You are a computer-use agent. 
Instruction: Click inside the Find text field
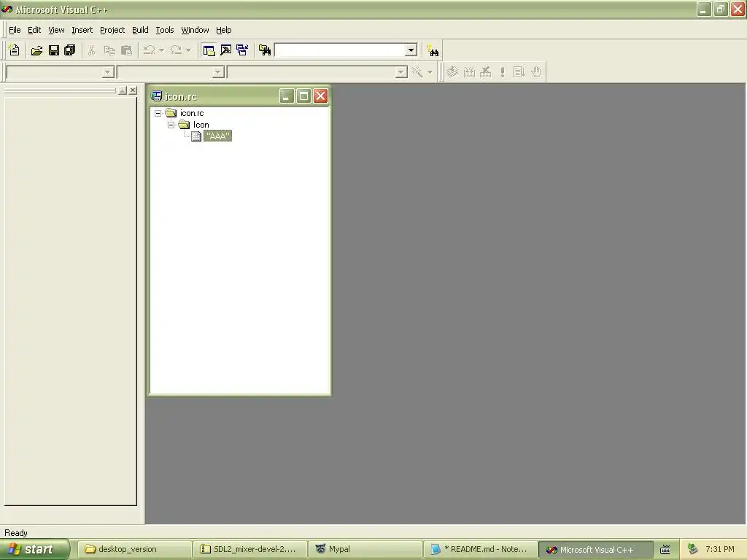(x=340, y=50)
